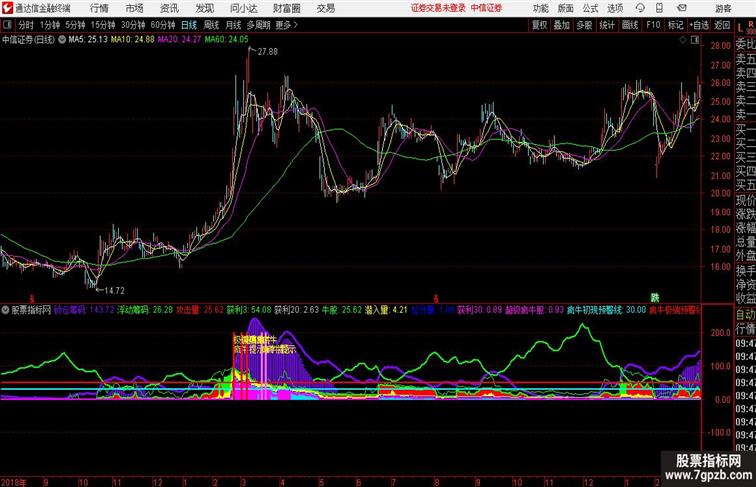
Task: Click the 画线 drawing button
Action: coord(630,25)
